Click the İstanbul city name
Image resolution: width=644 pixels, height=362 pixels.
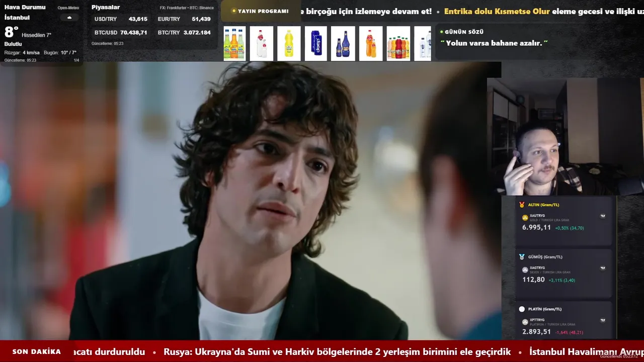tap(17, 18)
